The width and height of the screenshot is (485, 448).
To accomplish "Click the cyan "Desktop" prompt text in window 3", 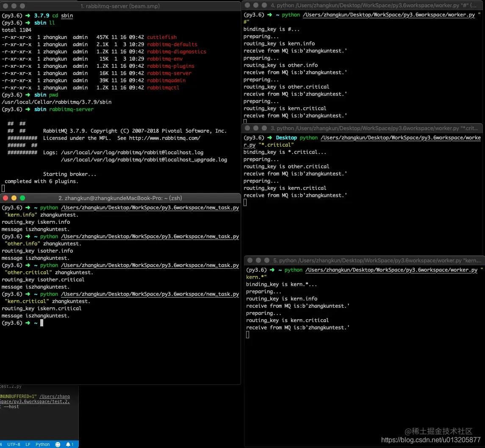I will click(286, 138).
